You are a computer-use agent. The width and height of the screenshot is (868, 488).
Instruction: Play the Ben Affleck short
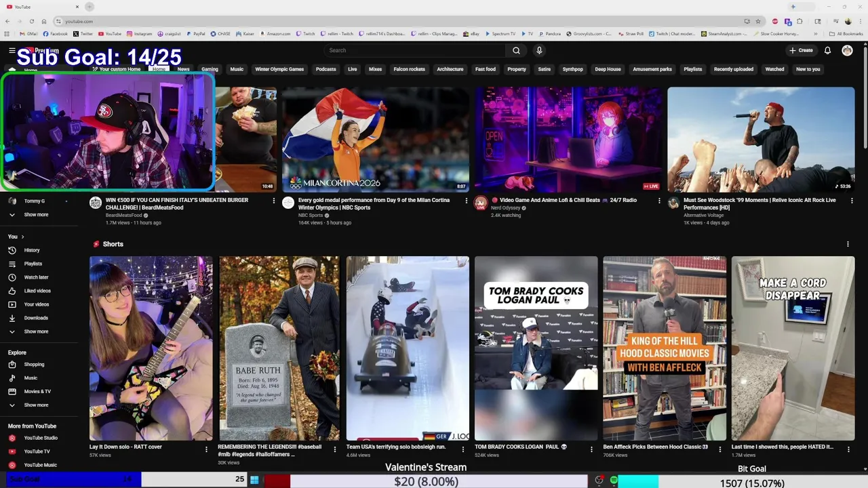(665, 348)
